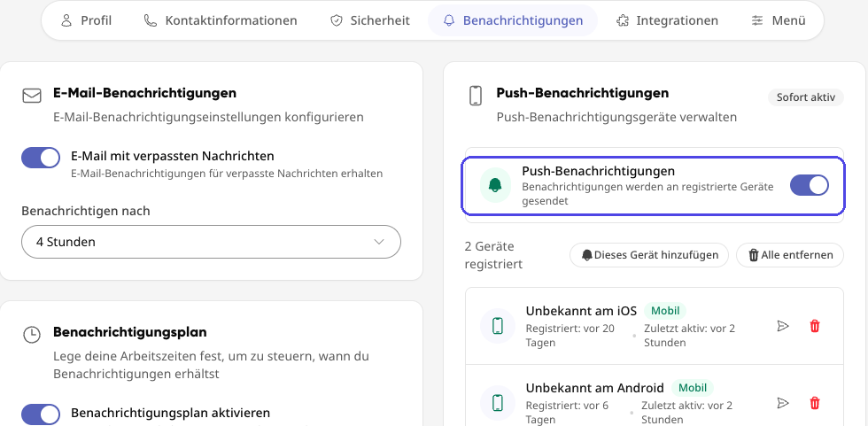Click the 2 Geräte registriert text
The image size is (868, 426).
coord(494,255)
